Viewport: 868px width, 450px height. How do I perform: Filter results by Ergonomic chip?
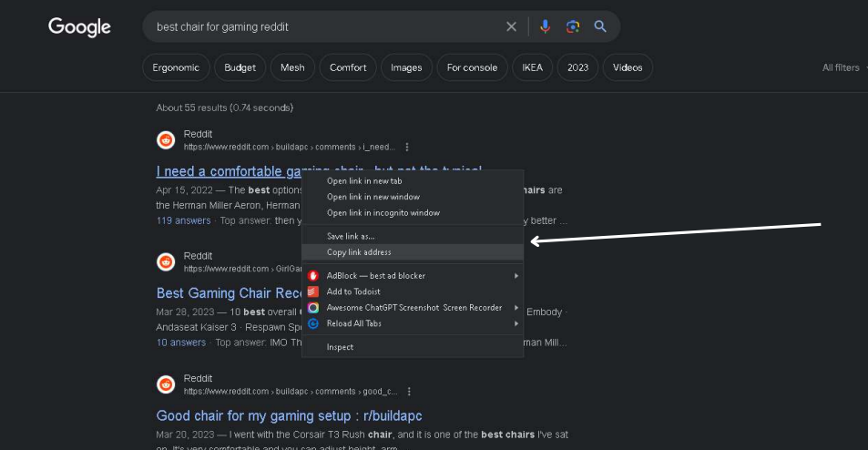point(176,67)
